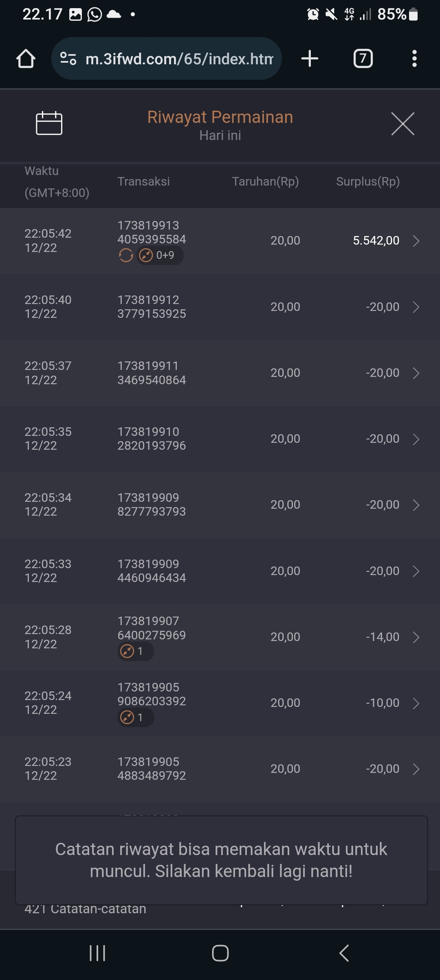Tap the circular respin icon on the 22:05:42 row
This screenshot has width=440, height=980.
[x=126, y=256]
